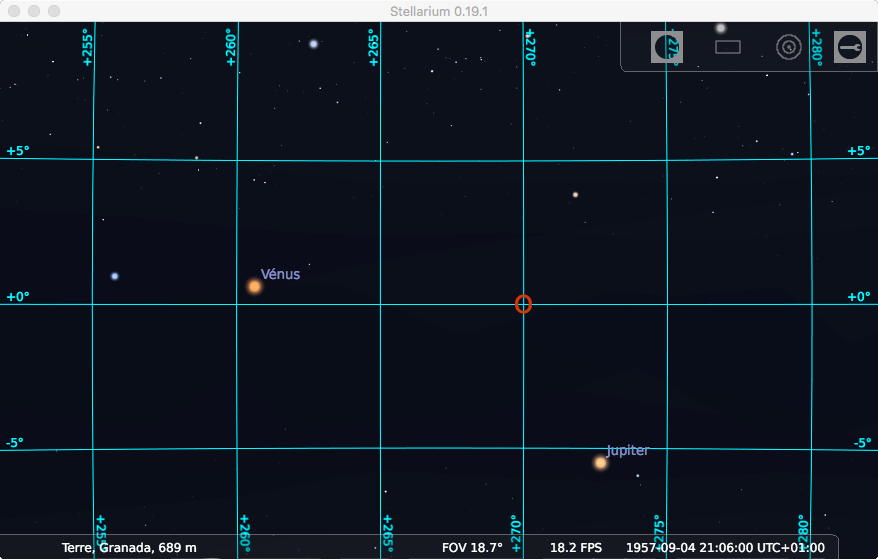Screen dimensions: 878x559
Task: Click the 18.2 FPS indicator
Action: pos(576,548)
